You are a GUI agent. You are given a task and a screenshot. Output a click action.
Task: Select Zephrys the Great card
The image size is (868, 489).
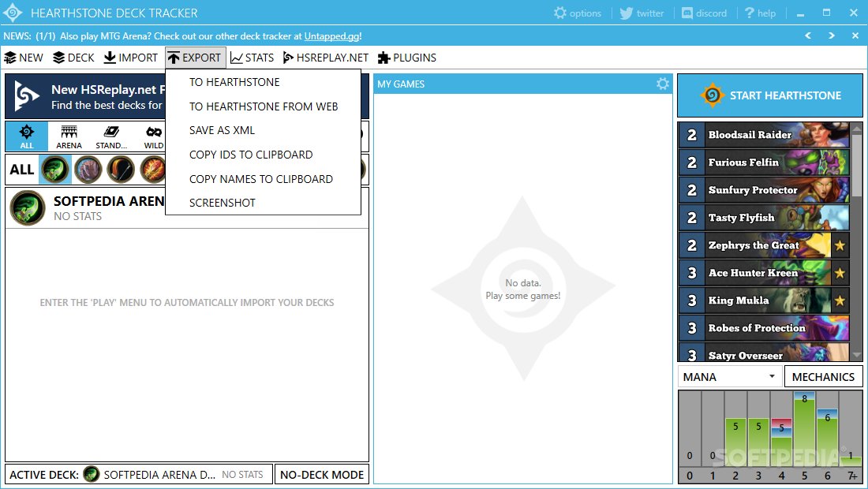[x=764, y=245]
